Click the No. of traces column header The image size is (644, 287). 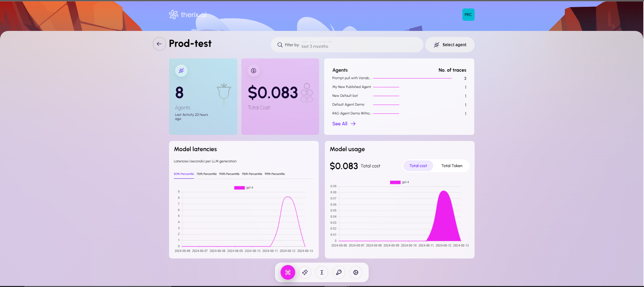(452, 70)
